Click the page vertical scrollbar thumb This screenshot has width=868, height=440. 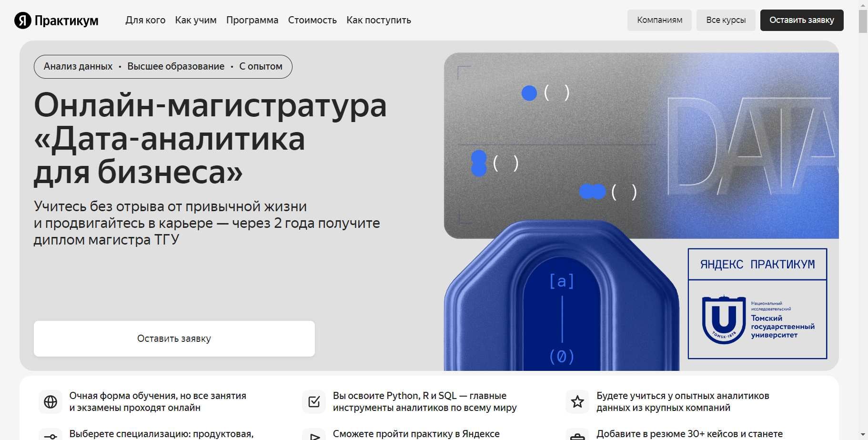[863, 21]
